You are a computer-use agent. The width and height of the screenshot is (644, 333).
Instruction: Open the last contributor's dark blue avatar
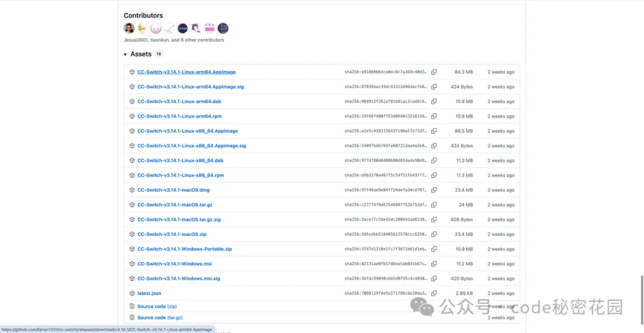tap(223, 29)
